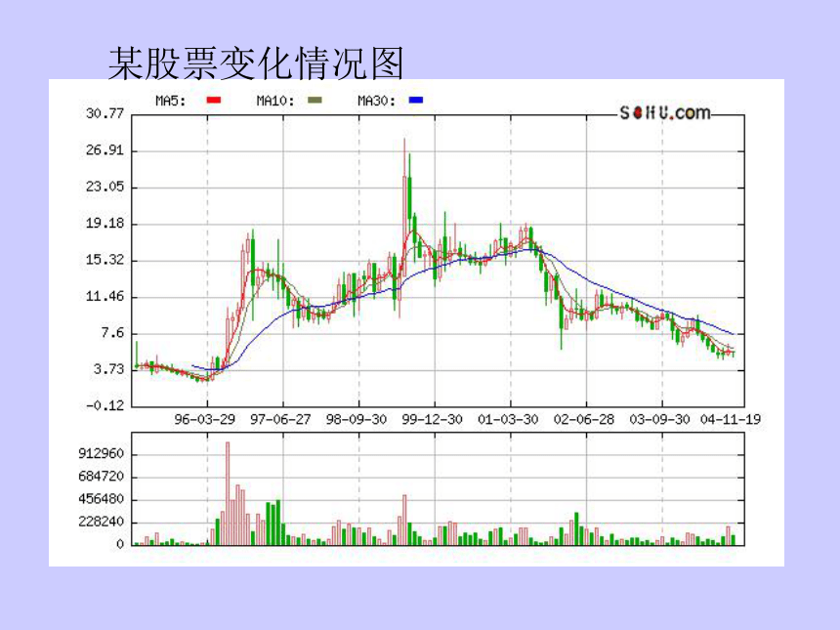
Task: Click the SOHU.com logo text
Action: [665, 112]
